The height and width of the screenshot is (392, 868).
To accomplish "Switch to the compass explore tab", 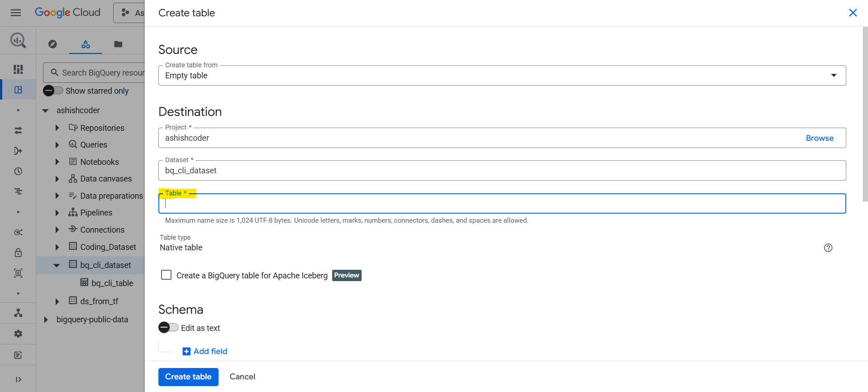I will point(52,44).
